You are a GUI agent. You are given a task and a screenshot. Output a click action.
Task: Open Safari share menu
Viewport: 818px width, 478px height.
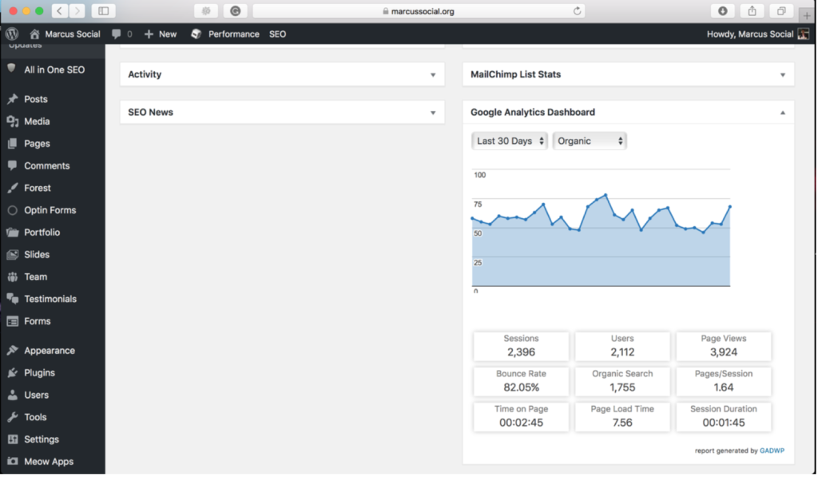(x=752, y=11)
